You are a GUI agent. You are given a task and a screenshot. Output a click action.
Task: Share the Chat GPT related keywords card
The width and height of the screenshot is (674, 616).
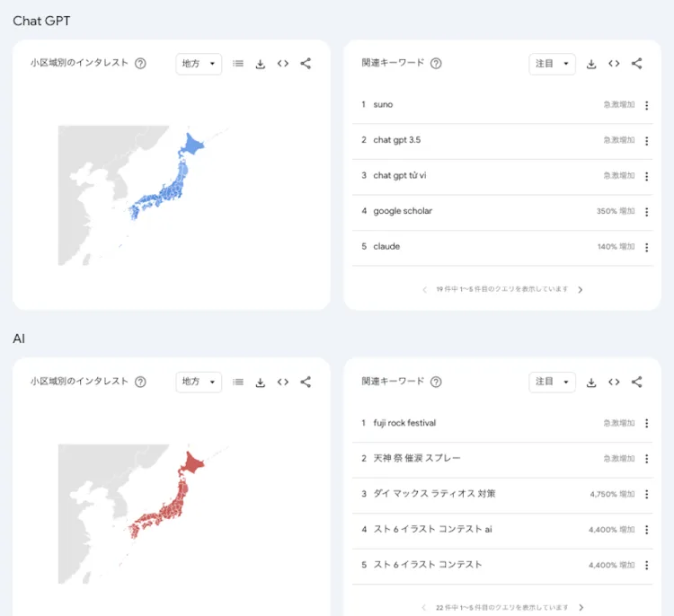pos(636,64)
